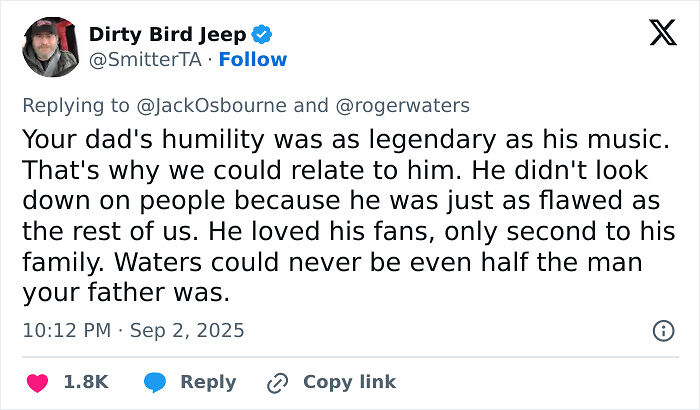Open Dirty Bird Jeep's profile avatar
This screenshot has height=410, width=700.
[51, 47]
